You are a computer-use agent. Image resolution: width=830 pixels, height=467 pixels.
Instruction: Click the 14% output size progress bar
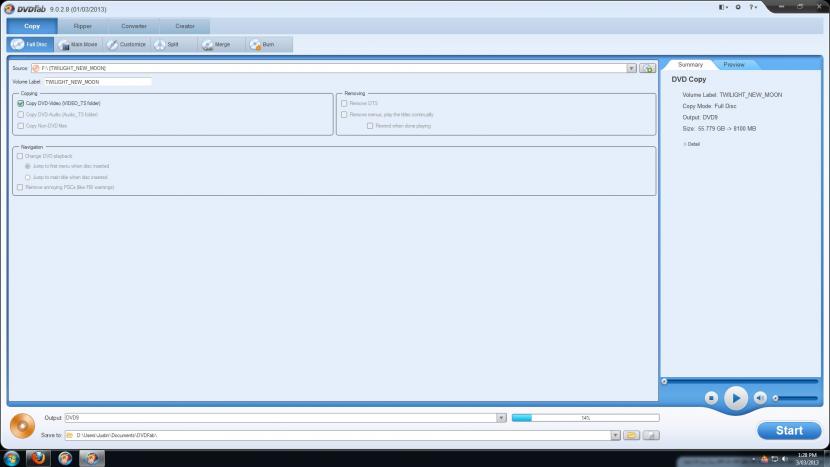click(585, 418)
